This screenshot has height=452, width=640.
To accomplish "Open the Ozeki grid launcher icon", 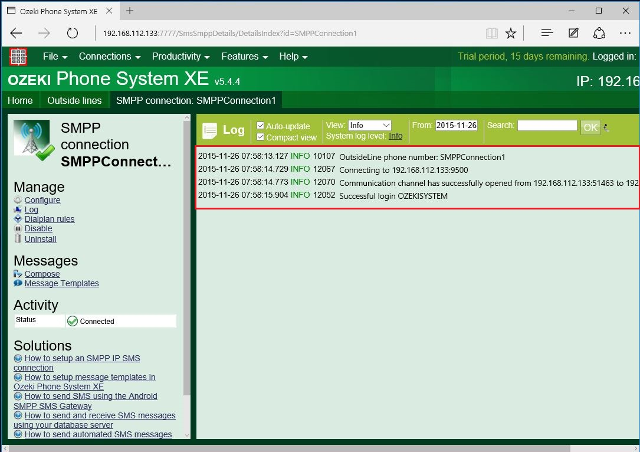I will coord(18,56).
